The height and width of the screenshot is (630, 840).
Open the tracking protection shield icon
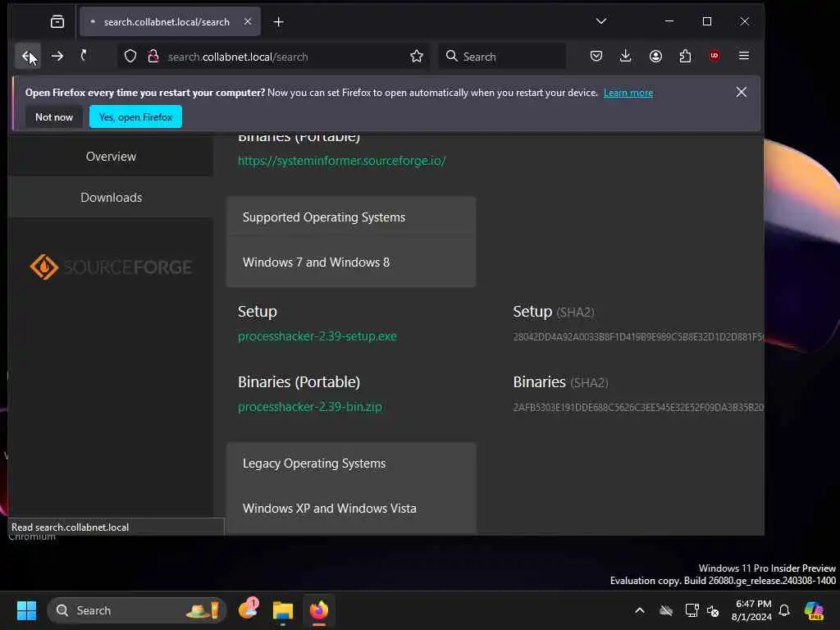point(130,57)
